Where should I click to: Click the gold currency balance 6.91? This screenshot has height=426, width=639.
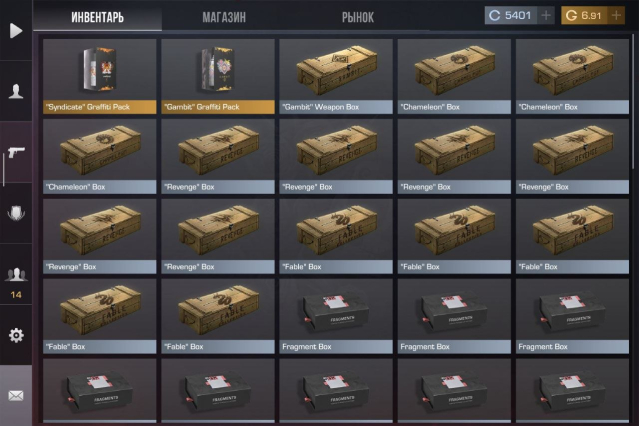(584, 15)
